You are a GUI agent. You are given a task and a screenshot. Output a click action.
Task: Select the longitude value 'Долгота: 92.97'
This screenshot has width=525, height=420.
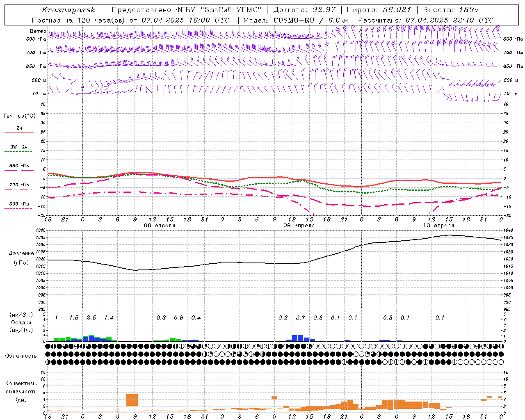click(x=304, y=10)
